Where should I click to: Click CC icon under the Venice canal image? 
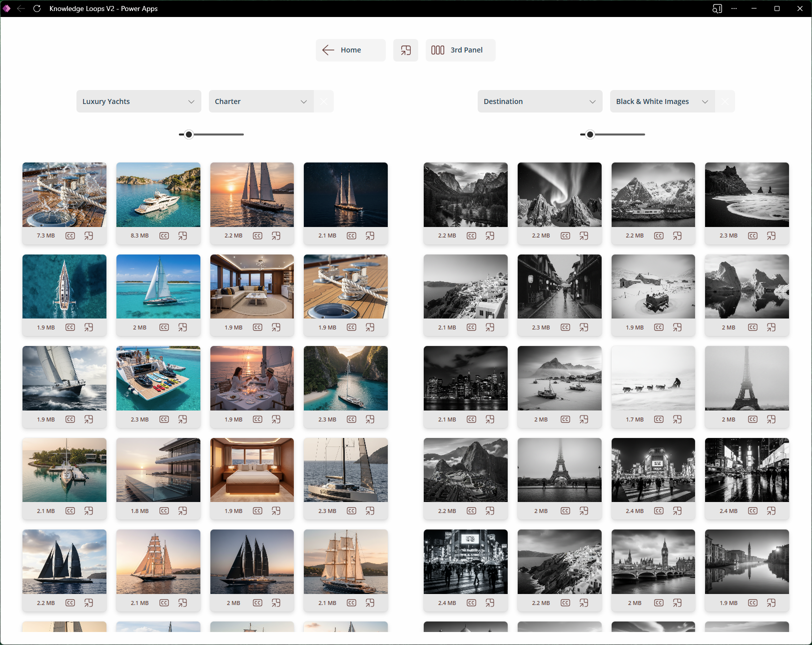click(x=753, y=603)
